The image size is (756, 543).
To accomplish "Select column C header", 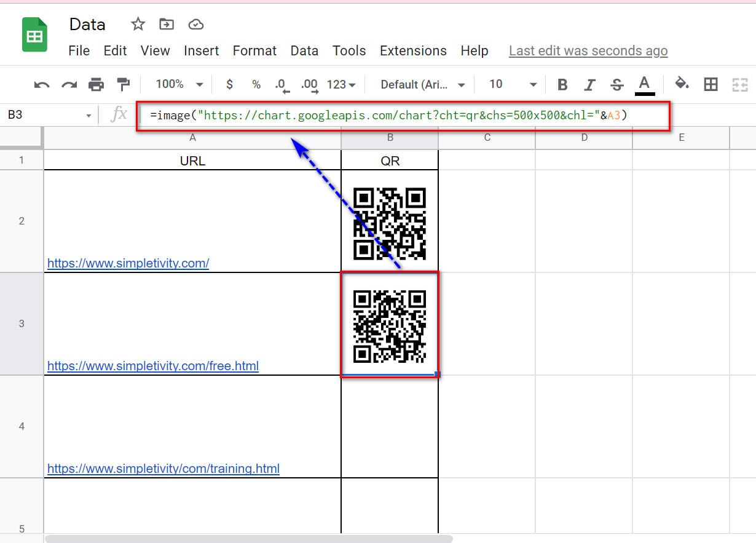I will click(487, 138).
